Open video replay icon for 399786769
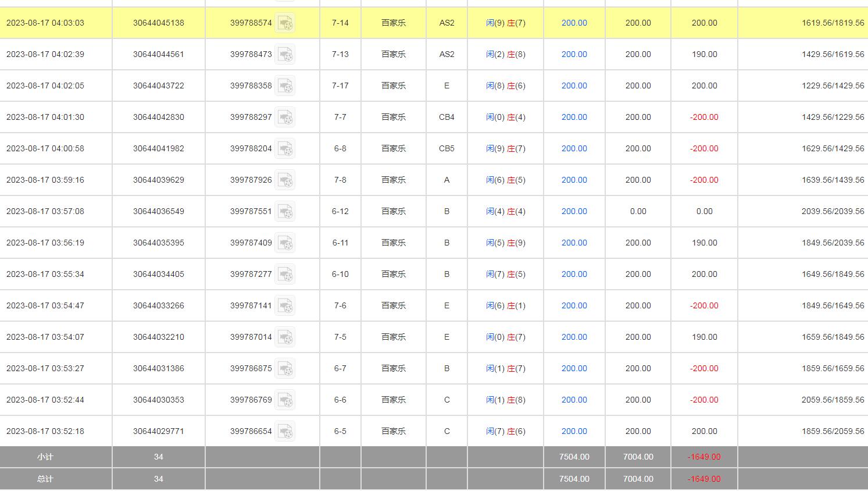This screenshot has height=491, width=868. tap(285, 400)
